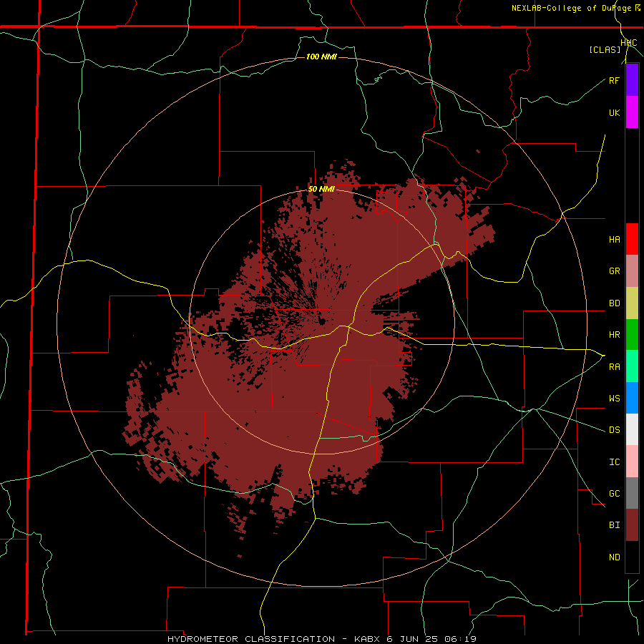Click the BD legend label
Screen dimensions: 644x644
click(614, 303)
